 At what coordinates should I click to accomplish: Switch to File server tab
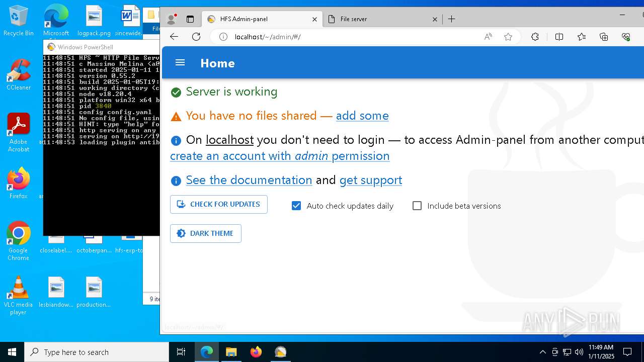click(x=382, y=19)
